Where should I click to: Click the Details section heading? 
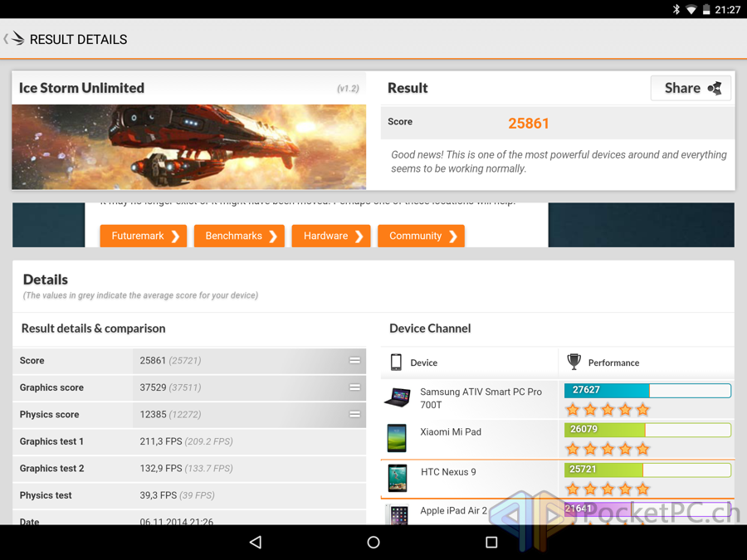click(46, 280)
